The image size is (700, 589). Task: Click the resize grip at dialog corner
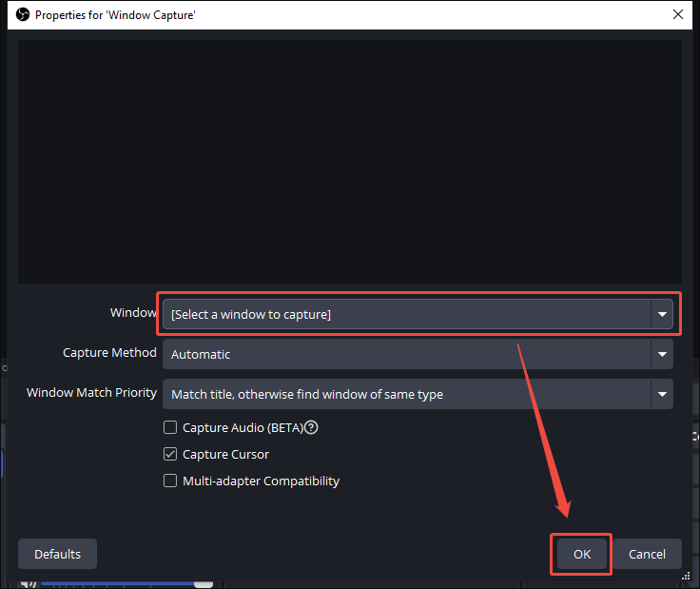click(686, 576)
